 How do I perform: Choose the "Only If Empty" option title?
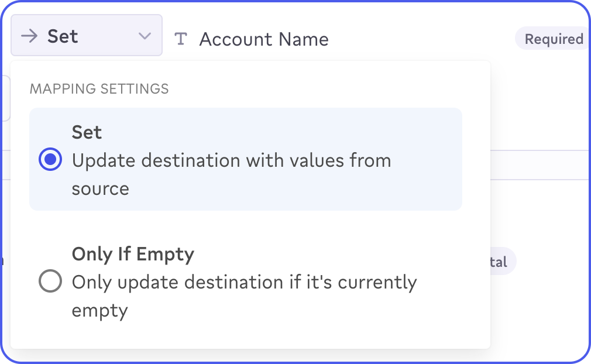coord(133,254)
